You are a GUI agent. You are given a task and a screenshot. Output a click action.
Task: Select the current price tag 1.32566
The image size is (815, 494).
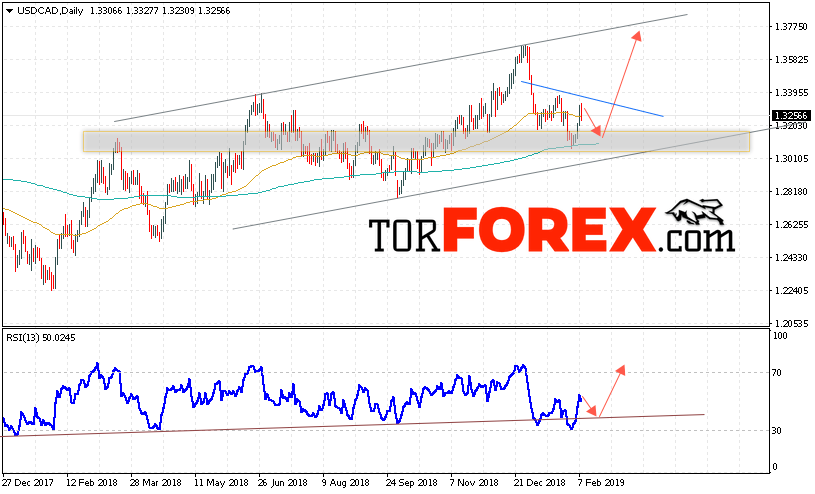click(x=790, y=115)
